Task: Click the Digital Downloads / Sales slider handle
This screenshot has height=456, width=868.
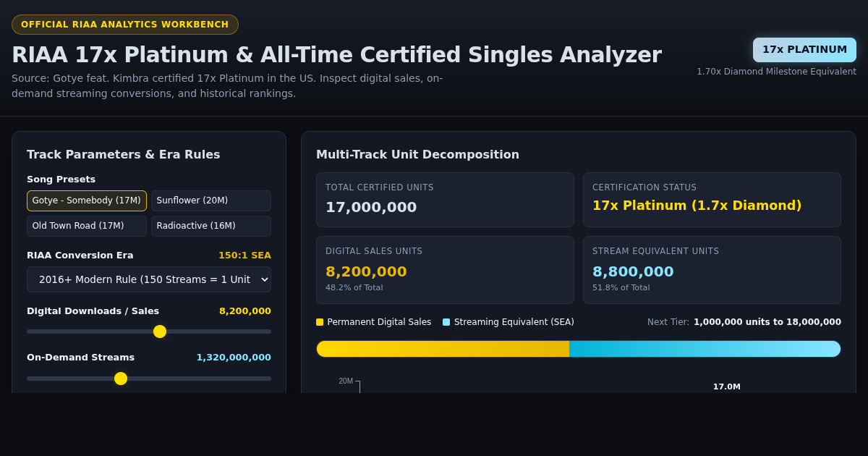Action: pyautogui.click(x=160, y=332)
